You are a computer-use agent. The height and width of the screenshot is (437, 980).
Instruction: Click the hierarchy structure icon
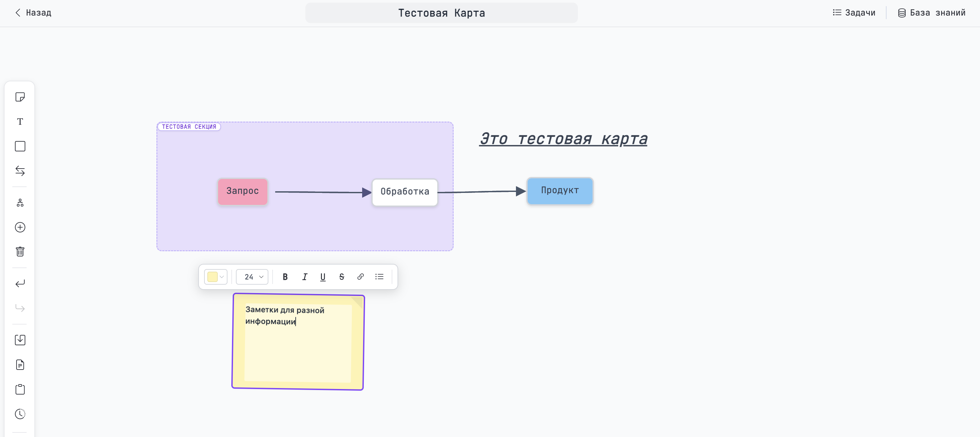[20, 203]
